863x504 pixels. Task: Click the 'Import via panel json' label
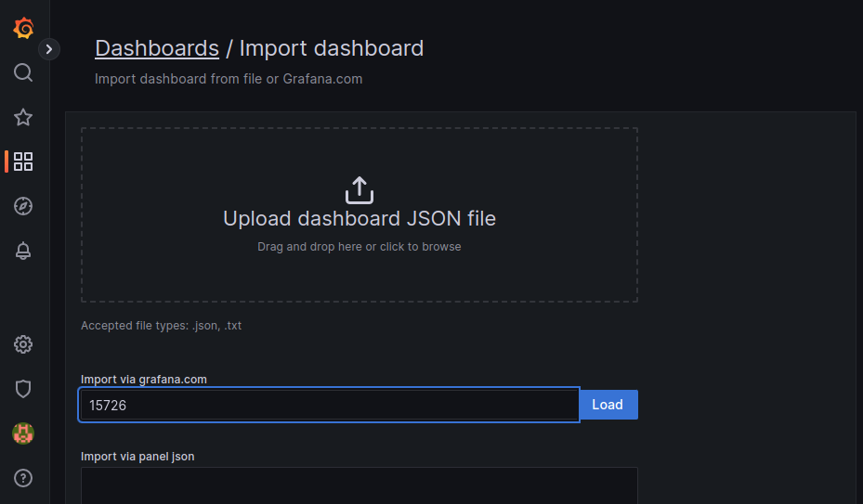137,457
